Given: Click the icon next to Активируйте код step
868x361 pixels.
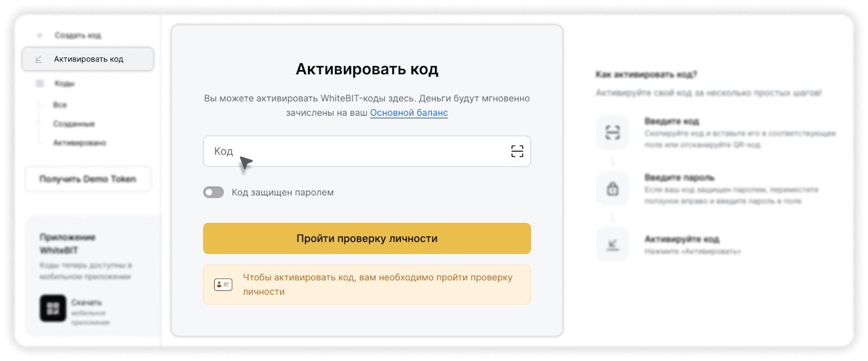Looking at the screenshot, I should (x=612, y=245).
